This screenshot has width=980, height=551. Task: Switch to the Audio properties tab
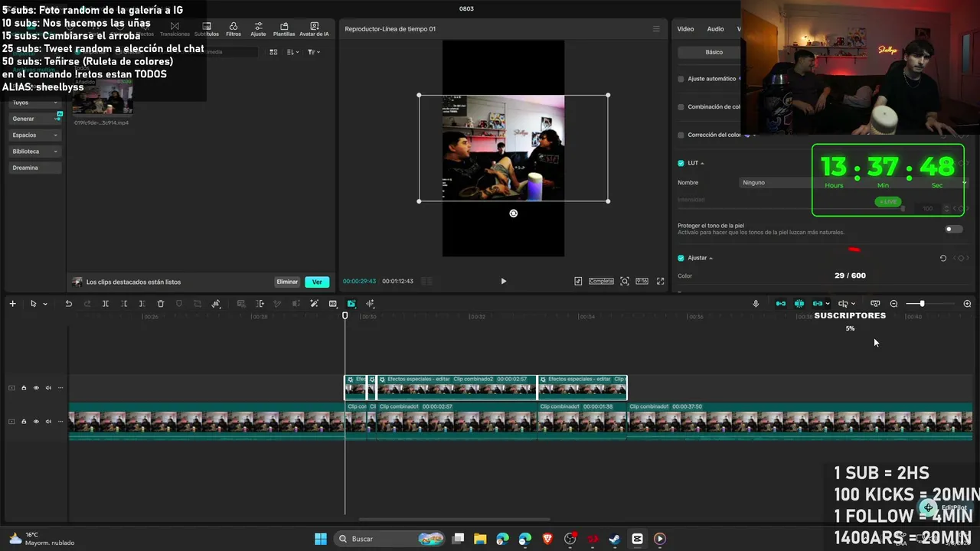715,29
